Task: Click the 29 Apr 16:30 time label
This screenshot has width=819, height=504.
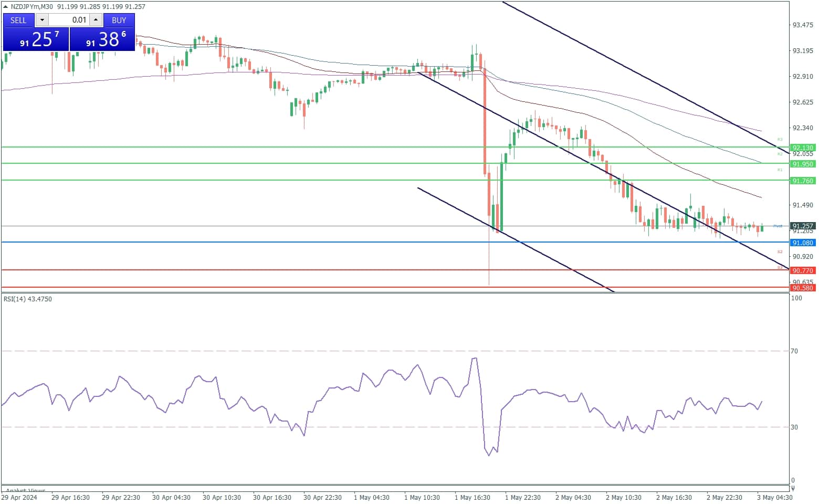Action: 70,498
